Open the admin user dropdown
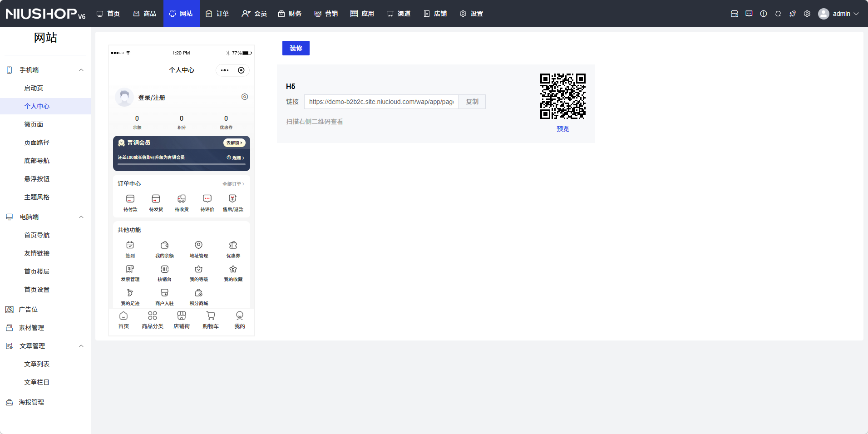868x434 pixels. (839, 14)
